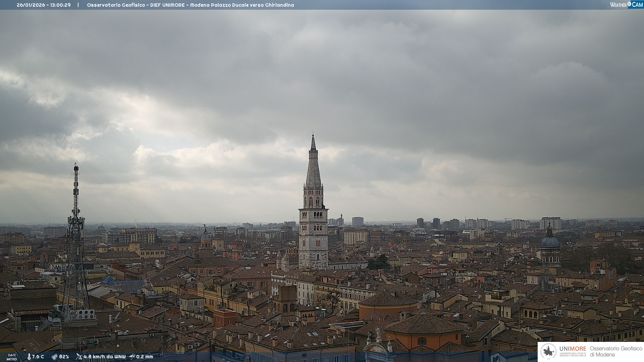
Task: Click the 82% humidity value
Action: point(64,357)
